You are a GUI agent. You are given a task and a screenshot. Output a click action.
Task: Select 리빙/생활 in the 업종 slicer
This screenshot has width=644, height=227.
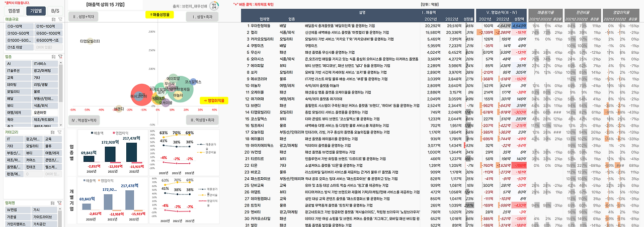pos(44,85)
